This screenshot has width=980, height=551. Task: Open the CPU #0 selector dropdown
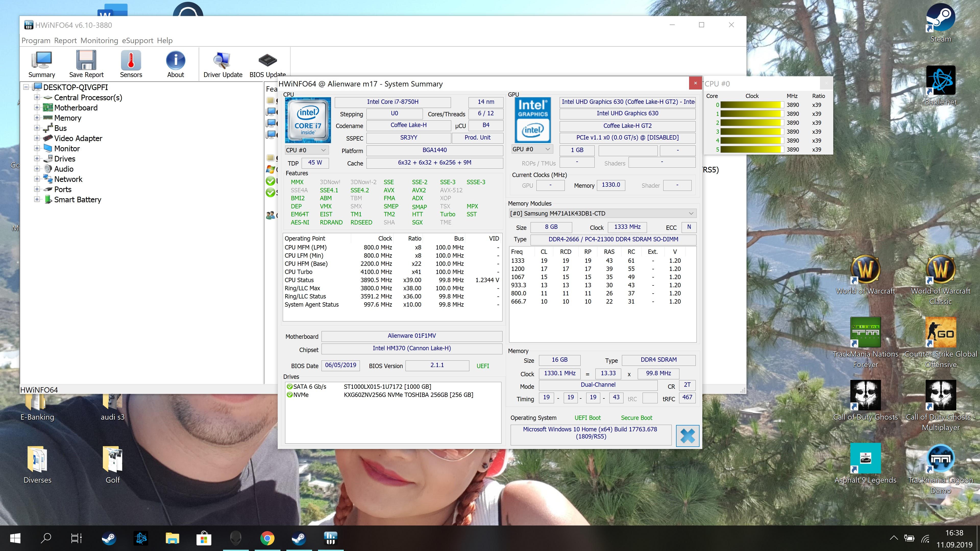[x=307, y=150]
